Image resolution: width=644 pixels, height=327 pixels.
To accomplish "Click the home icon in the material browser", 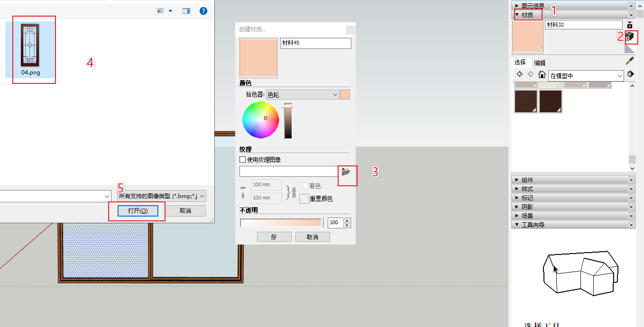I will [542, 74].
